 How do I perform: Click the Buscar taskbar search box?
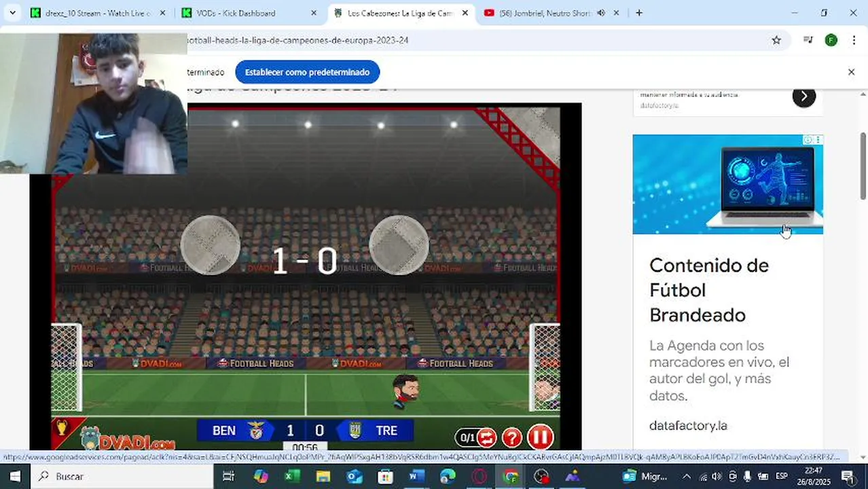[x=122, y=476]
